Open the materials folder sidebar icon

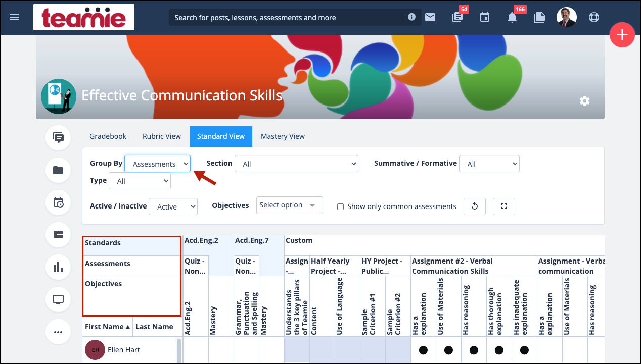click(x=58, y=170)
